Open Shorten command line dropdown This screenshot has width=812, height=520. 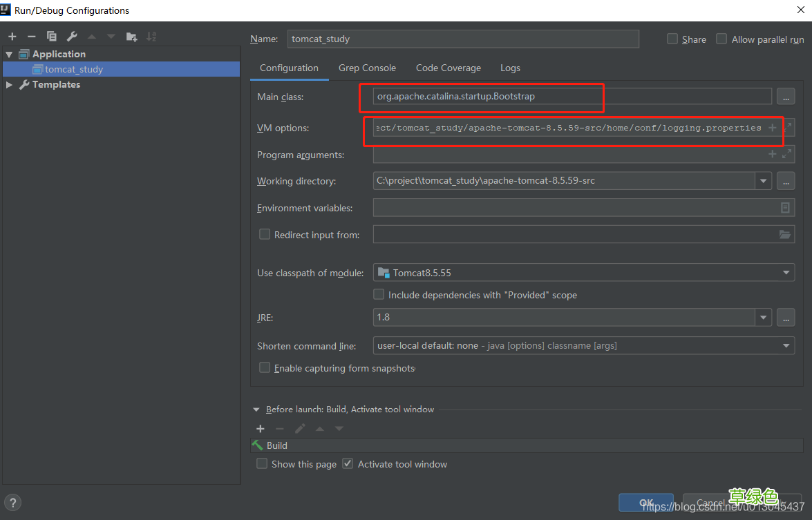tap(786, 346)
